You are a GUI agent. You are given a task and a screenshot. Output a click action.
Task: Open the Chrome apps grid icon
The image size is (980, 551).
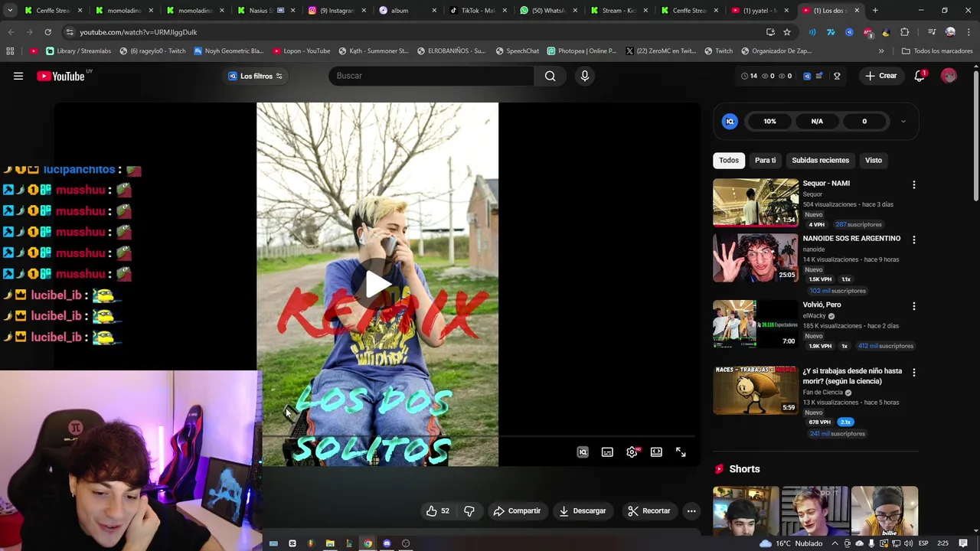coord(10,51)
